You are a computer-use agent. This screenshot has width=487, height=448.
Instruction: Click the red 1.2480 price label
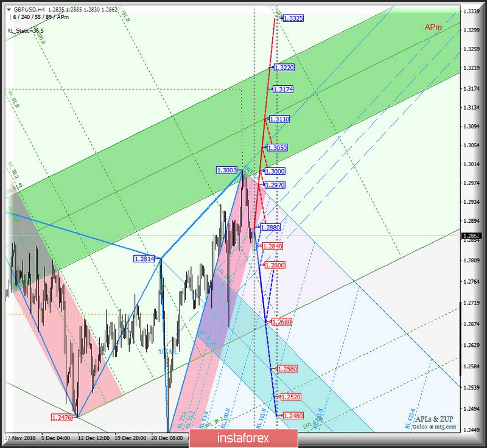point(293,416)
